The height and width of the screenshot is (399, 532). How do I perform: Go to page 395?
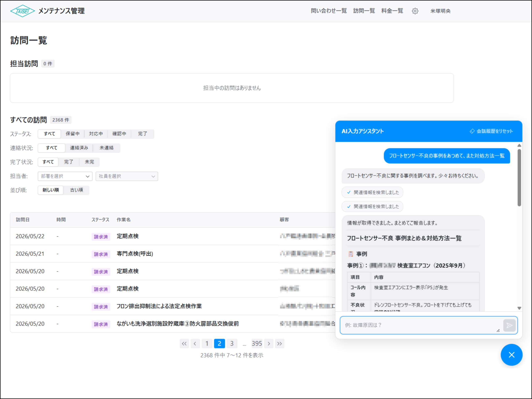tap(257, 344)
